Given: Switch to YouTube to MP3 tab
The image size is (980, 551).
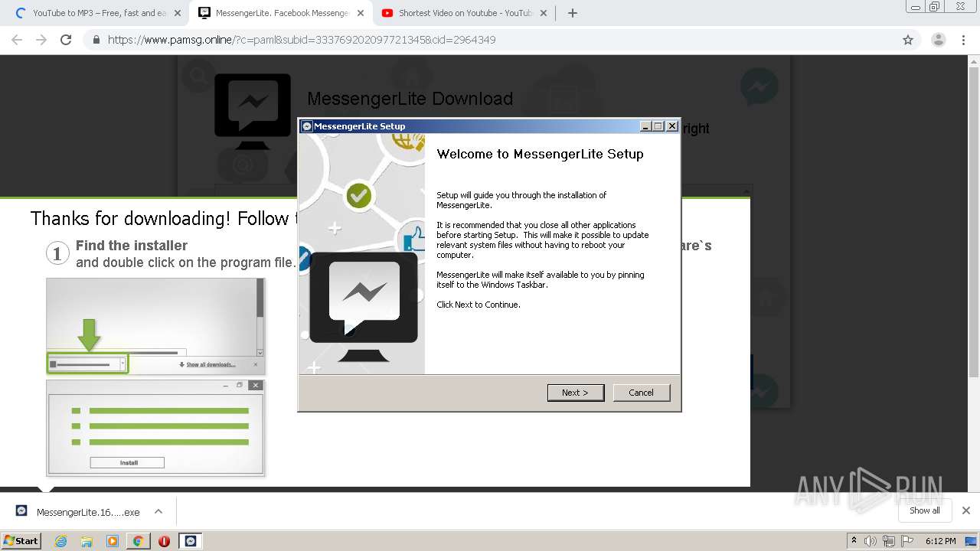Looking at the screenshot, I should point(100,13).
